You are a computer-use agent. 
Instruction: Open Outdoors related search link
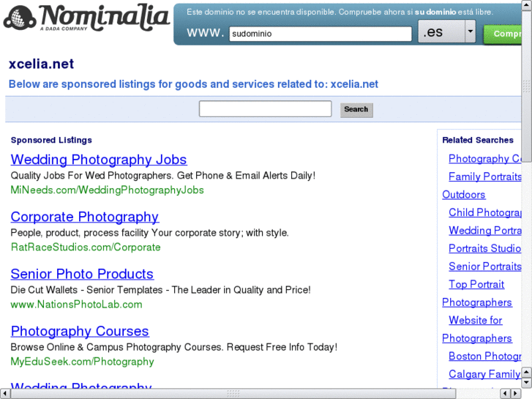pos(464,195)
